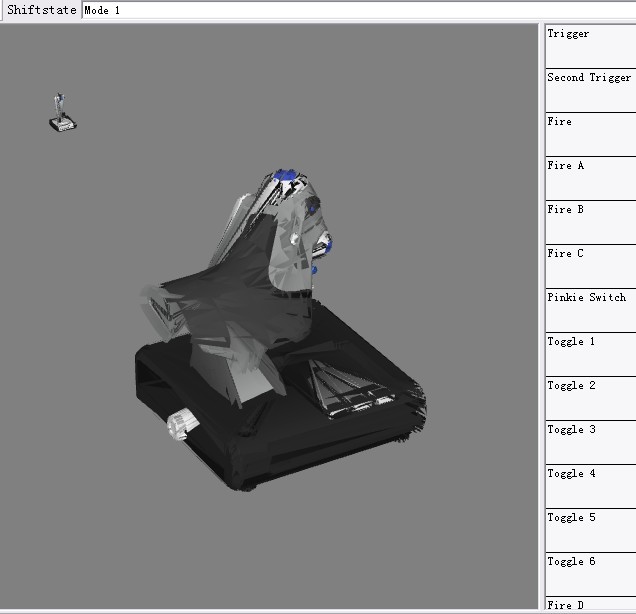Image resolution: width=636 pixels, height=614 pixels.
Task: Click the Toggle 6 assignment cell
Action: [590, 574]
